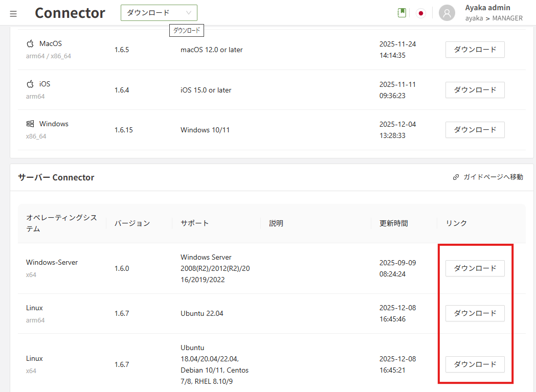536x392 pixels.
Task: Click the Connector page title
Action: point(70,13)
